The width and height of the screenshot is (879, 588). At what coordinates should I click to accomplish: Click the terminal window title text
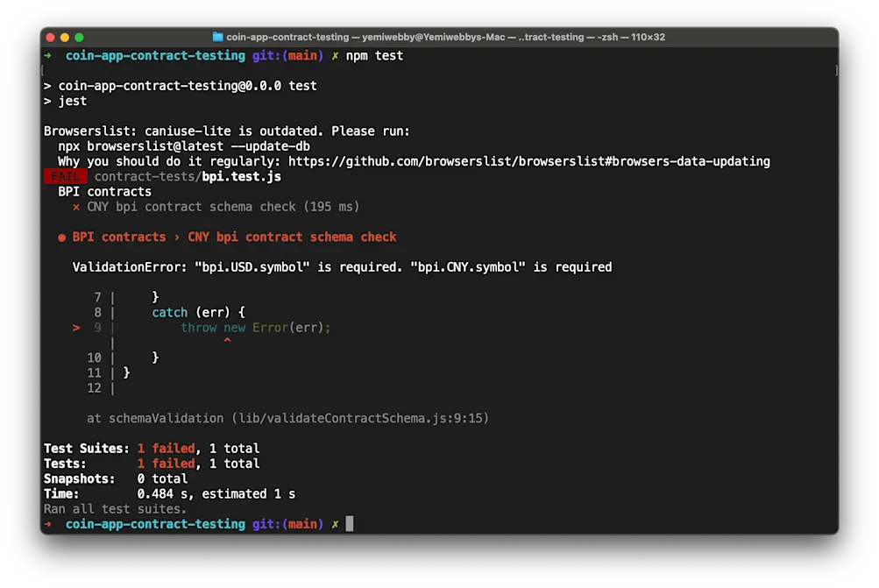446,37
